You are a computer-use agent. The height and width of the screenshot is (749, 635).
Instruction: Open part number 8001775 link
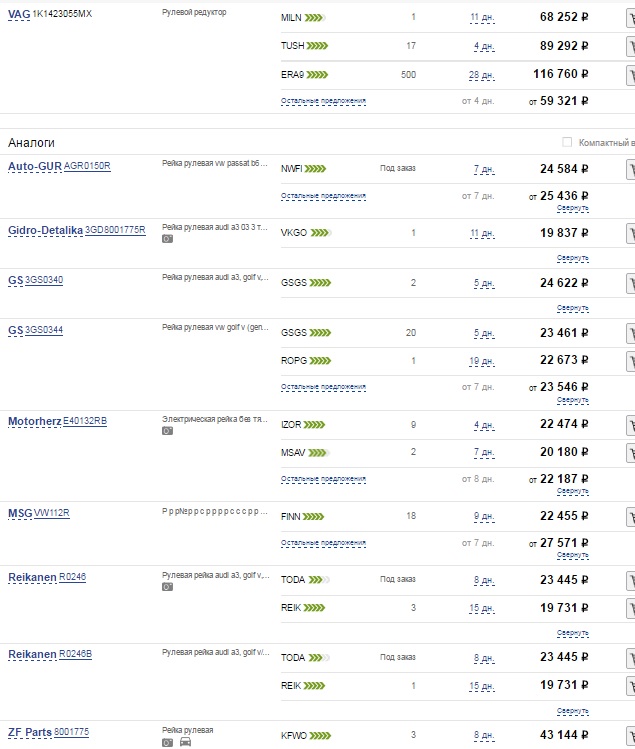point(71,732)
